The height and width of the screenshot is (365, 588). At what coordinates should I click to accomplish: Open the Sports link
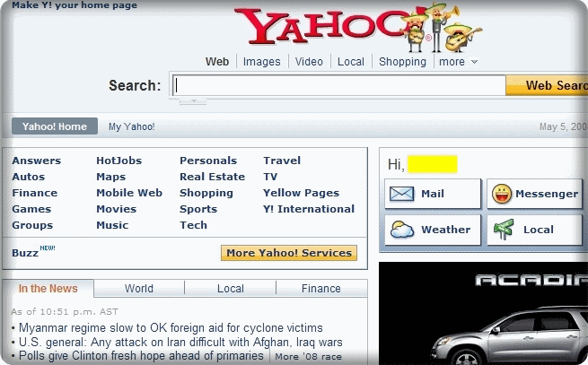(198, 209)
